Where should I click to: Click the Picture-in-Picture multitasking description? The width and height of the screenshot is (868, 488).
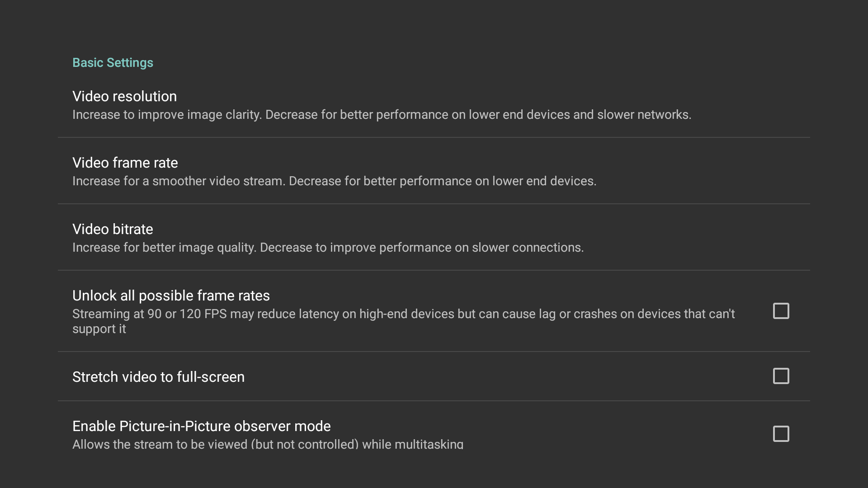point(268,444)
